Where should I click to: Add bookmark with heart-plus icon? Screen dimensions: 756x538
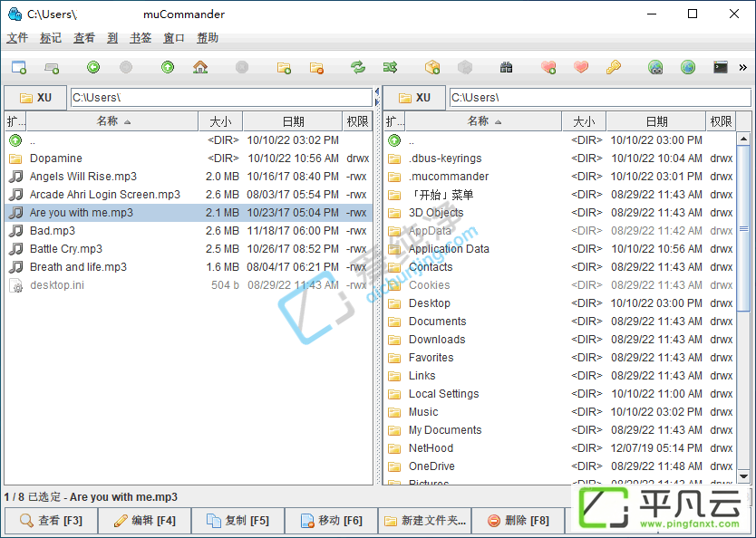(x=548, y=67)
